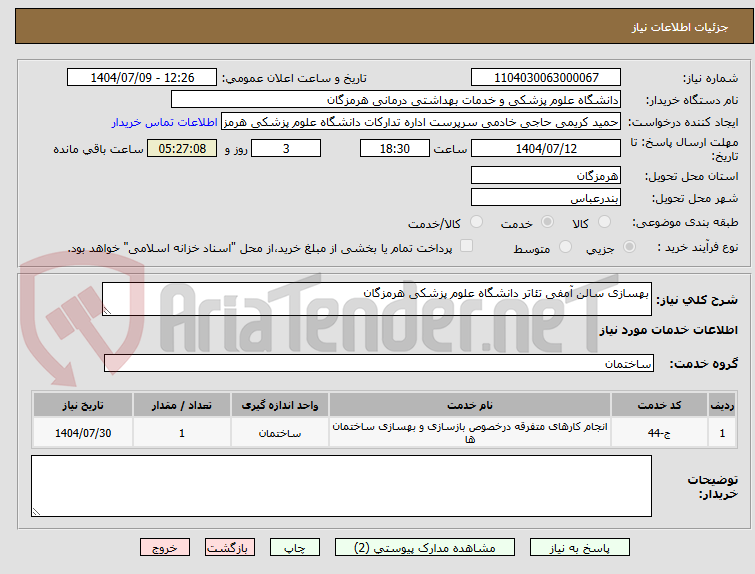This screenshot has width=755, height=574.
Task: Click the بازگشت back button
Action: pyautogui.click(x=230, y=548)
